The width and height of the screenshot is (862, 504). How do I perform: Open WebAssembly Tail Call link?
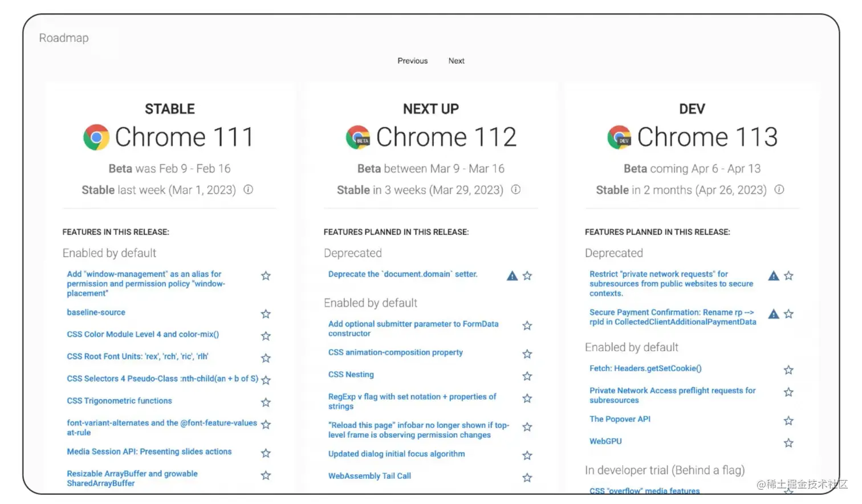pos(369,476)
